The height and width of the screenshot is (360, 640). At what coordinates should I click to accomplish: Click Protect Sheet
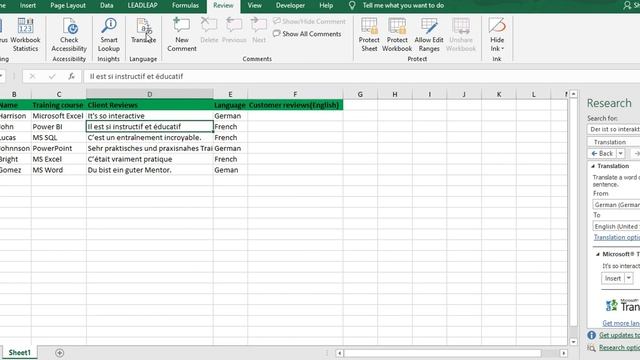(x=369, y=35)
